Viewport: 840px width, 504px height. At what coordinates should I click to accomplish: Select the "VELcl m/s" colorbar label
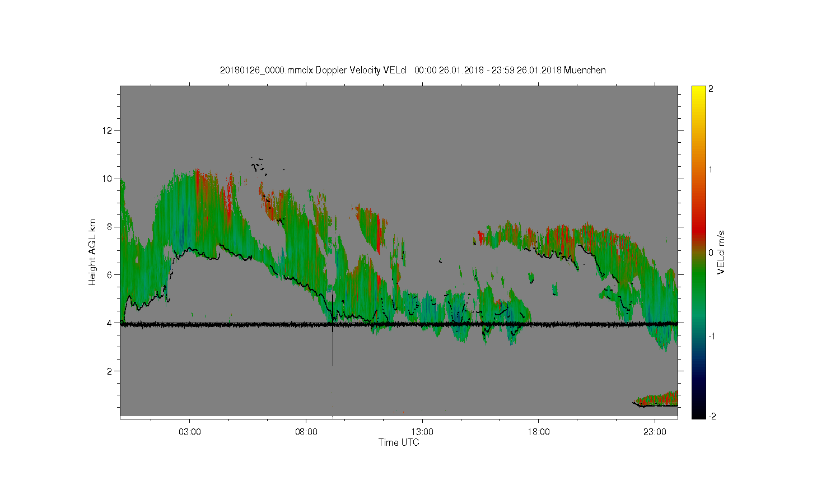click(x=721, y=252)
